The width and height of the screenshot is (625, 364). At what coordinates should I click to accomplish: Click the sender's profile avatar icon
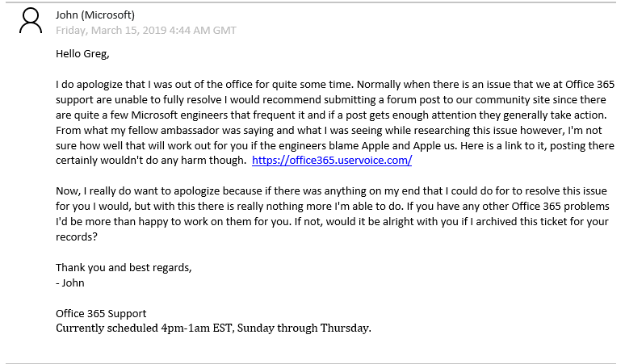click(x=31, y=22)
